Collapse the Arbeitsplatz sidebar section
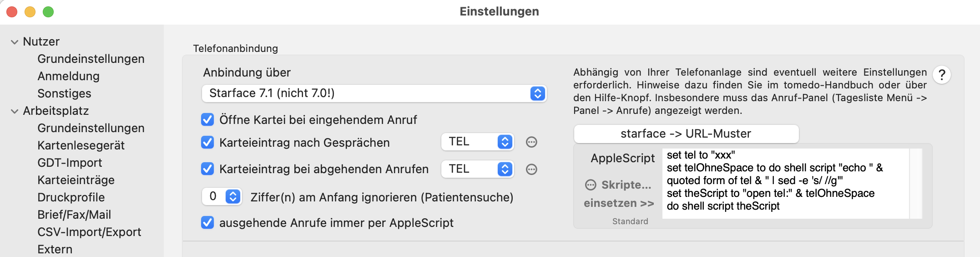This screenshot has width=980, height=257. coord(15,111)
